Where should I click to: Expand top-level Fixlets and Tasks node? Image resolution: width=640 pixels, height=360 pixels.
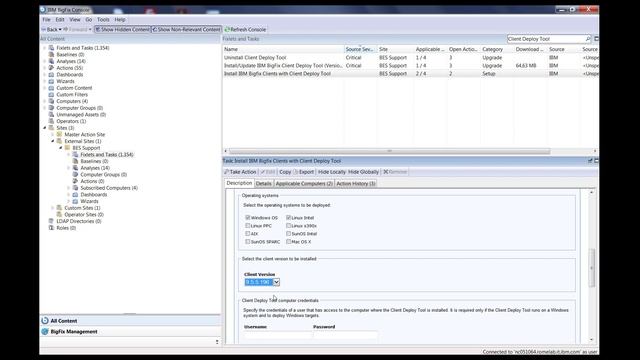(45, 48)
